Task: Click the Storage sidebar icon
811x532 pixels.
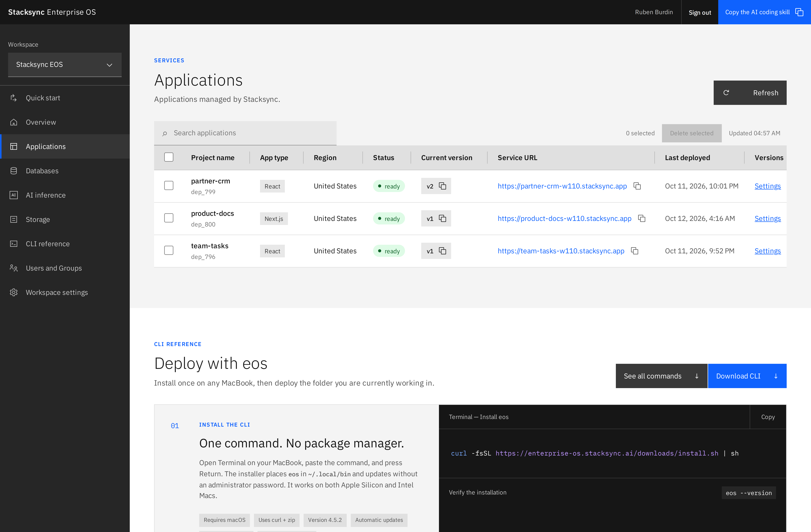Action: click(x=14, y=219)
